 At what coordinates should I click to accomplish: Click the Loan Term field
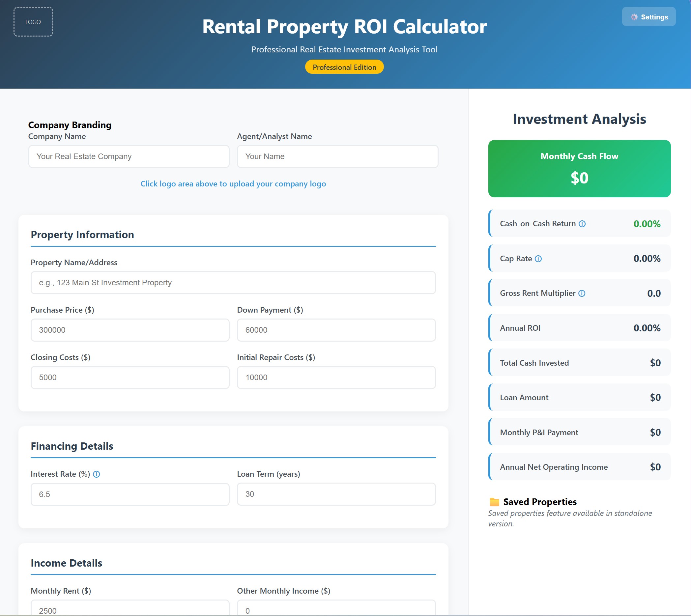coord(336,494)
